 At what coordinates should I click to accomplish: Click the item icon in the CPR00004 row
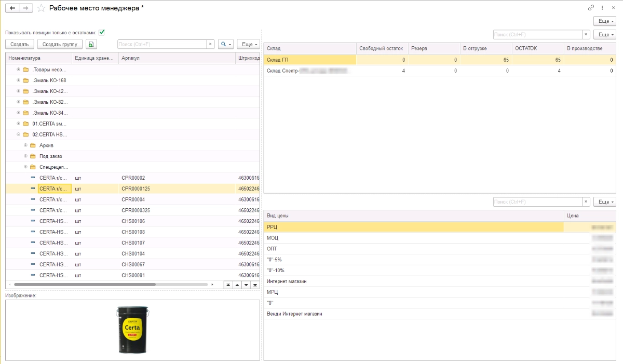(x=33, y=199)
